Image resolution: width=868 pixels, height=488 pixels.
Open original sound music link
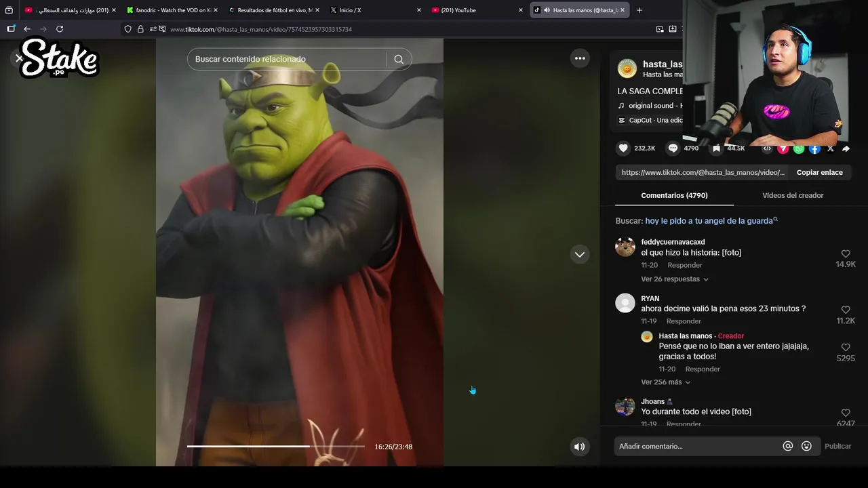point(650,106)
